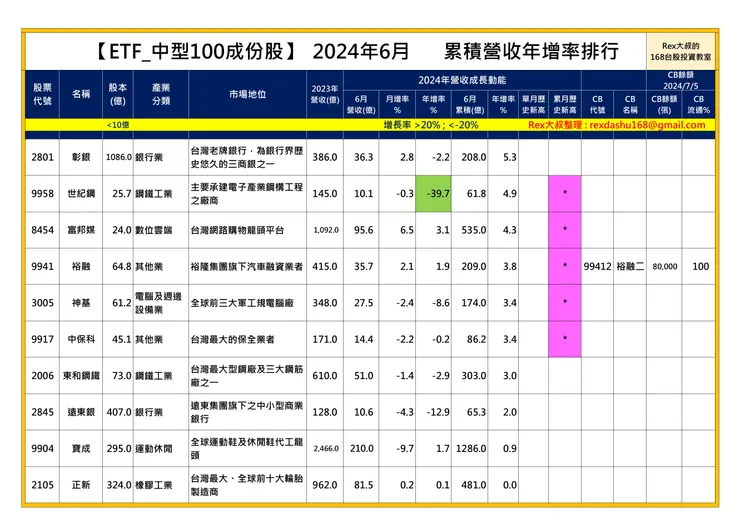Image resolution: width=740 pixels, height=523 pixels.
Task: Click the 2023年營收(億) column header
Action: point(325,94)
